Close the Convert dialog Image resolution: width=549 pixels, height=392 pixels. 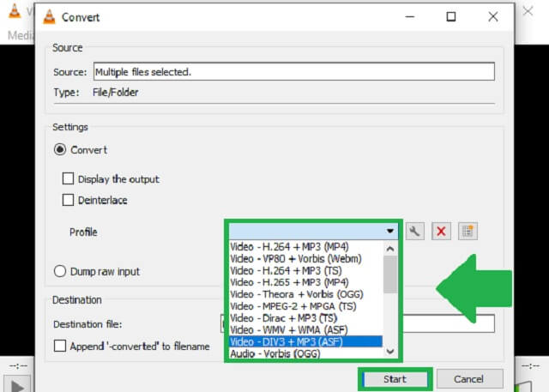pyautogui.click(x=493, y=16)
